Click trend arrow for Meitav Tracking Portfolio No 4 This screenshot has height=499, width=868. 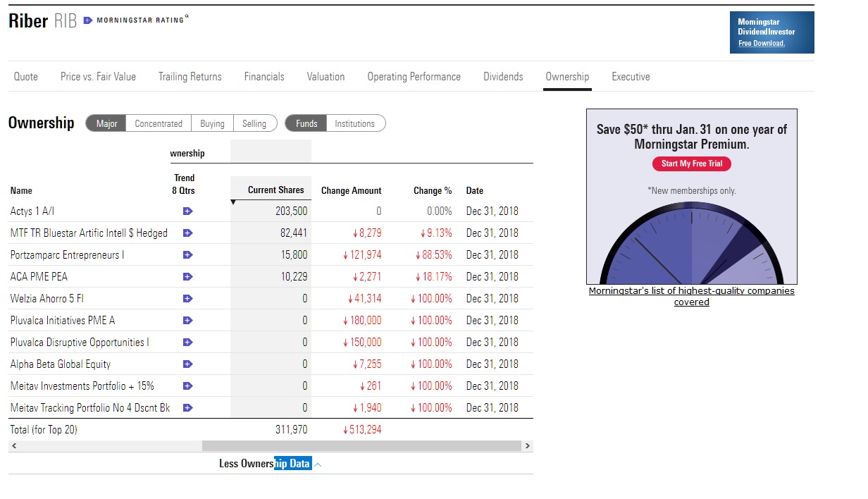pyautogui.click(x=187, y=407)
